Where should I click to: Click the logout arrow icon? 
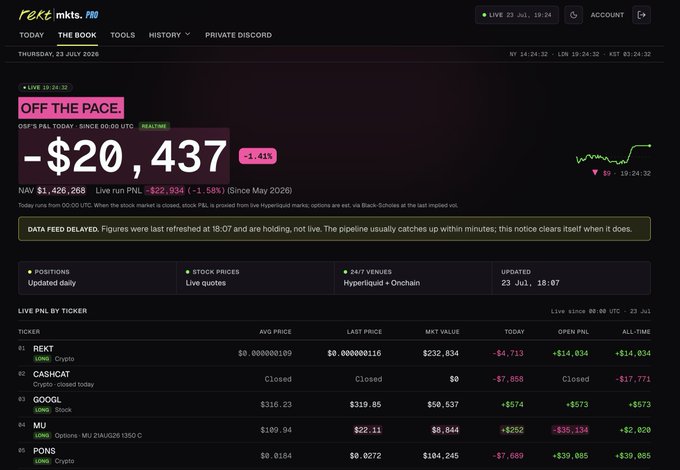(641, 15)
